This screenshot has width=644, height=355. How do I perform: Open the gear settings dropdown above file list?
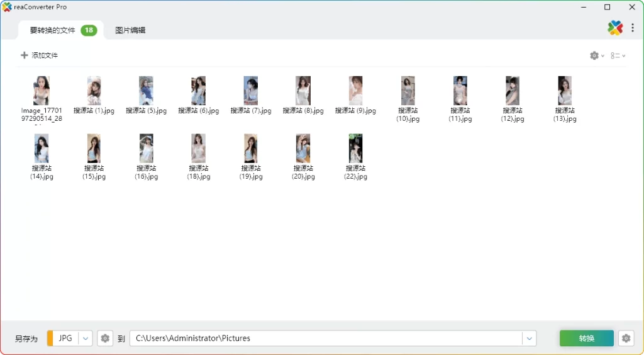597,55
